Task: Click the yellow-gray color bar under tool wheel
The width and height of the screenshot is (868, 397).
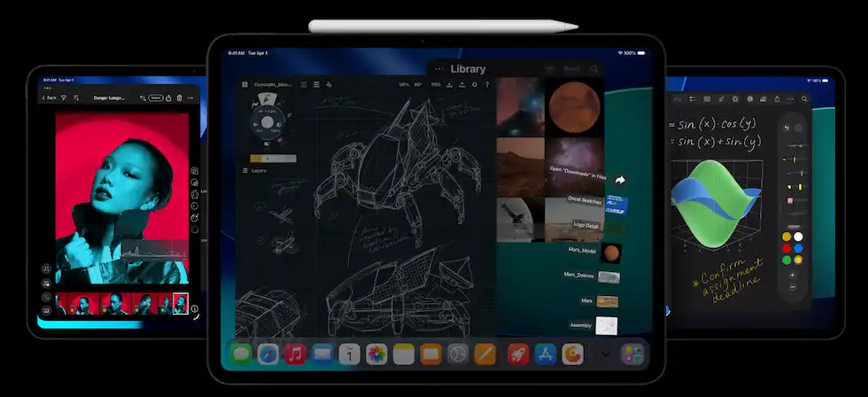Action: 273,159
